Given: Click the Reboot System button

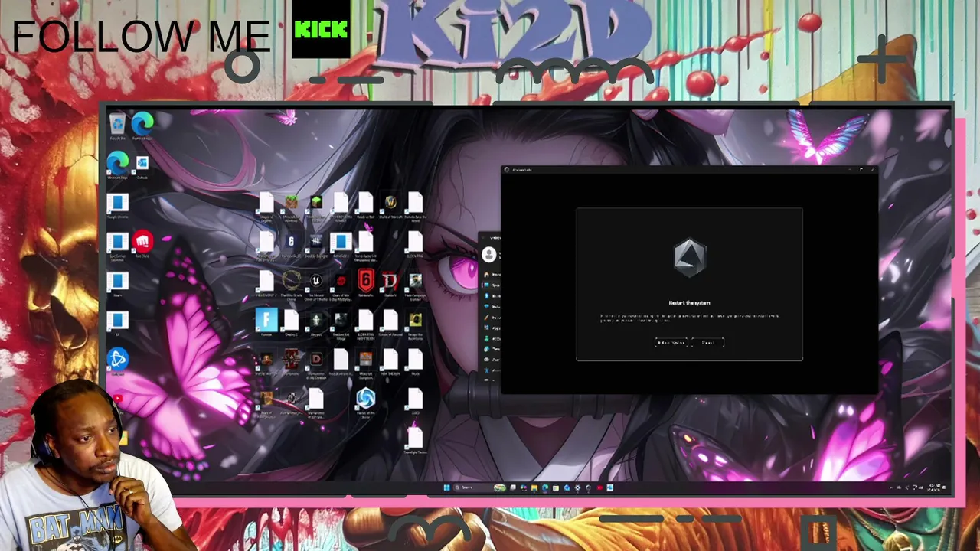Looking at the screenshot, I should coord(671,343).
